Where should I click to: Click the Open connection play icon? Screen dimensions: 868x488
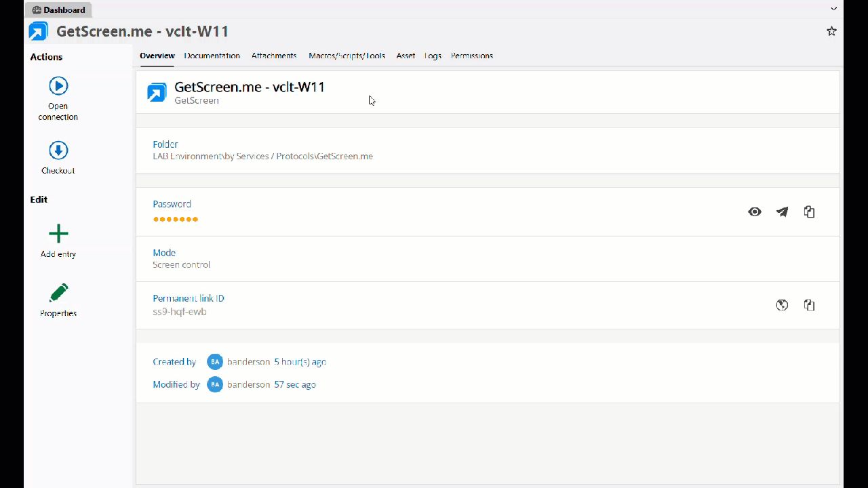[x=58, y=86]
